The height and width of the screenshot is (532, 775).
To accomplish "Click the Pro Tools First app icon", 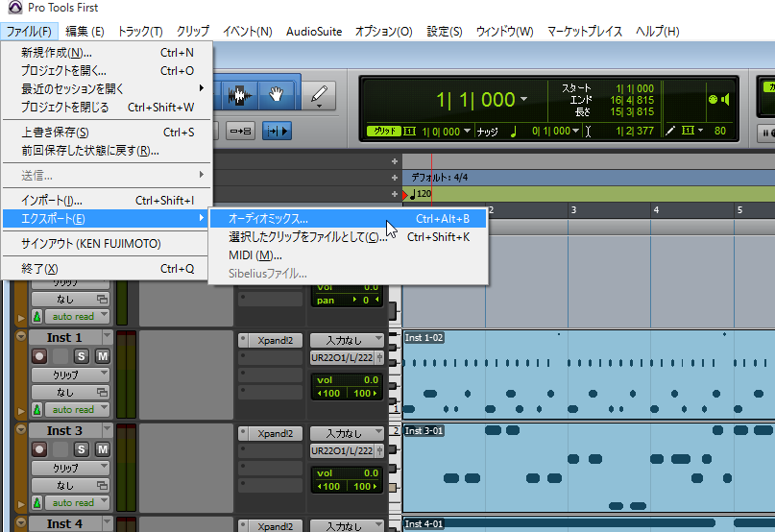I will tap(15, 8).
